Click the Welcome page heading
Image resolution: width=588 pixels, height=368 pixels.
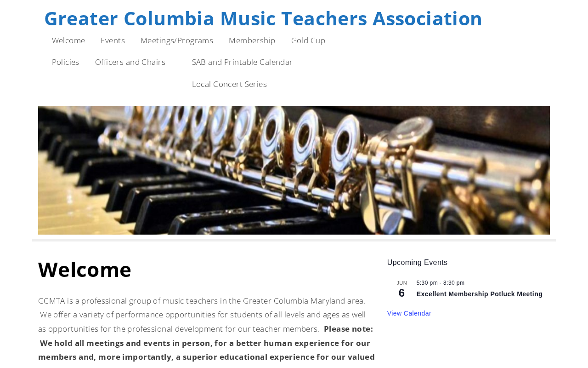point(85,270)
